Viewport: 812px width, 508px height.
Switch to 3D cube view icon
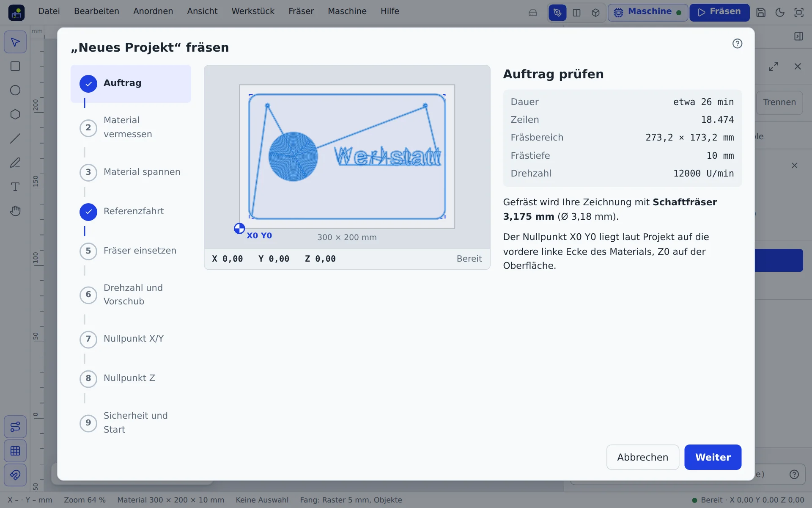[x=595, y=13]
